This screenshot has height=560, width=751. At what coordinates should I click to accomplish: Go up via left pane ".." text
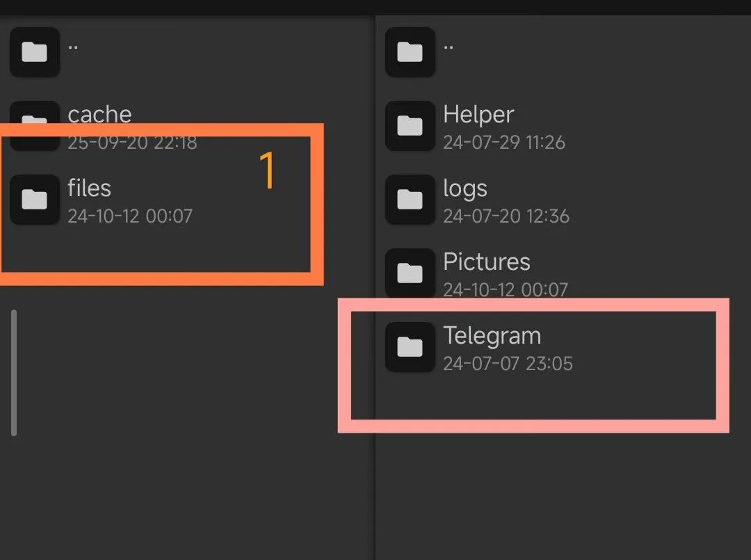point(73,47)
